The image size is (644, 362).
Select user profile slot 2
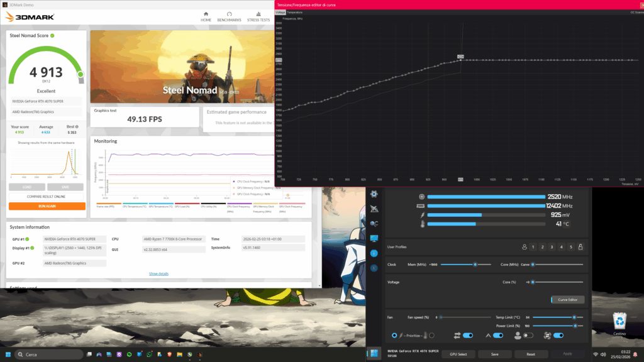[x=543, y=247]
